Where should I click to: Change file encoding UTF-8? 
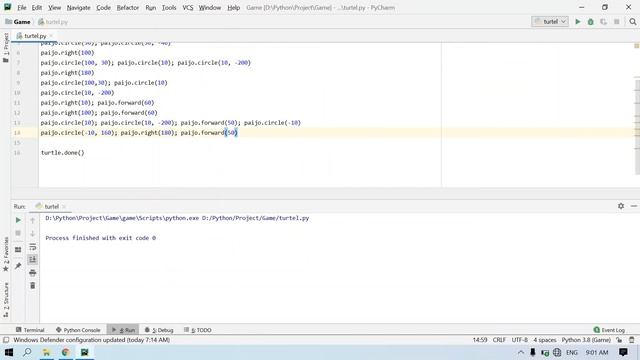pos(519,340)
